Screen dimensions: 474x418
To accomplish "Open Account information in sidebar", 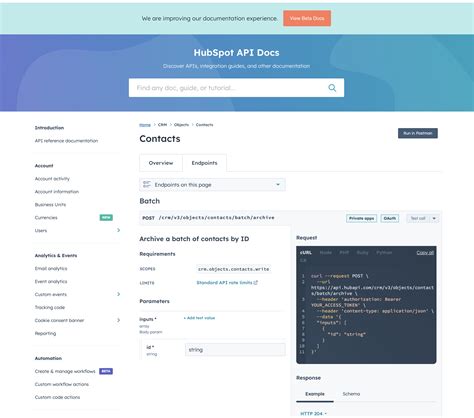I will pyautogui.click(x=57, y=192).
